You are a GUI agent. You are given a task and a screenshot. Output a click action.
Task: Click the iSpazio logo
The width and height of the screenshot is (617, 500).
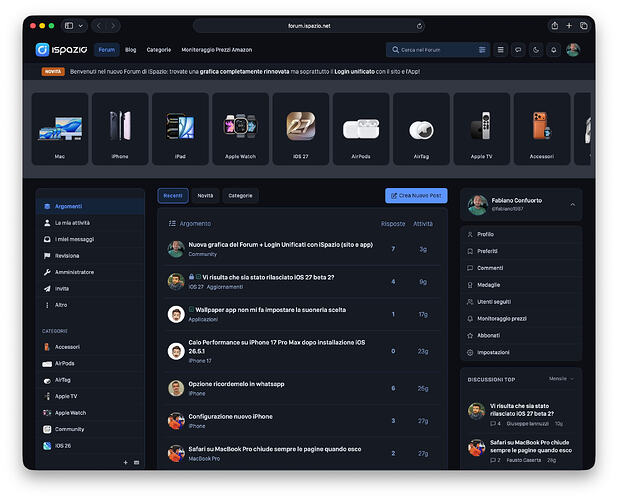pyautogui.click(x=61, y=50)
